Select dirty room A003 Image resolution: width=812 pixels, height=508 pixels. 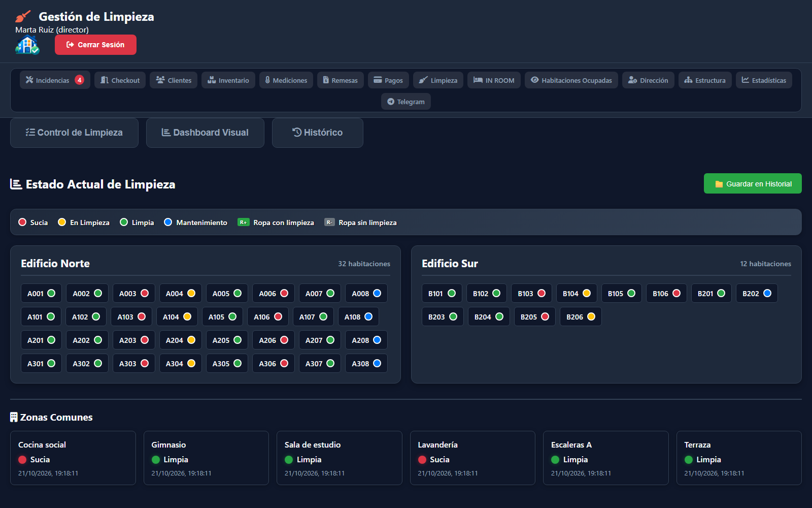133,293
